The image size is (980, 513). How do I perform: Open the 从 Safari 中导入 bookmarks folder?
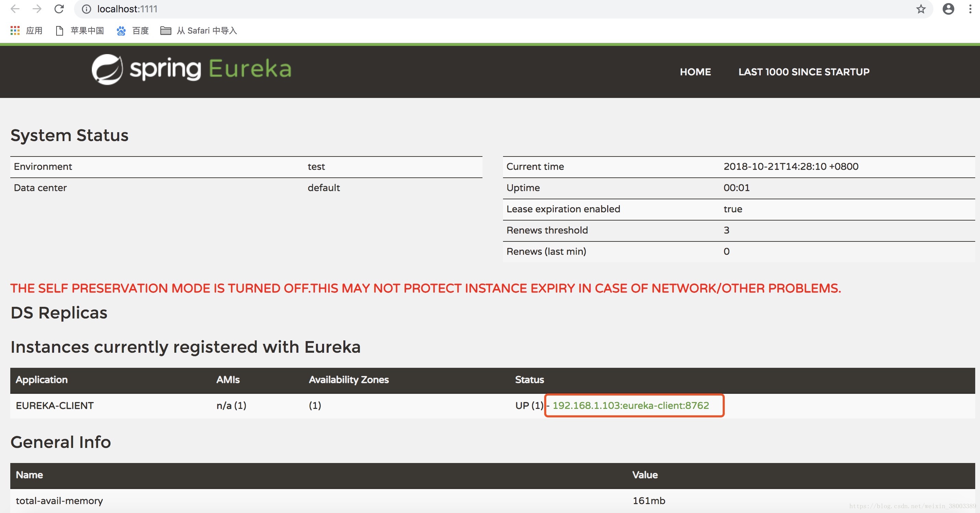tap(199, 30)
